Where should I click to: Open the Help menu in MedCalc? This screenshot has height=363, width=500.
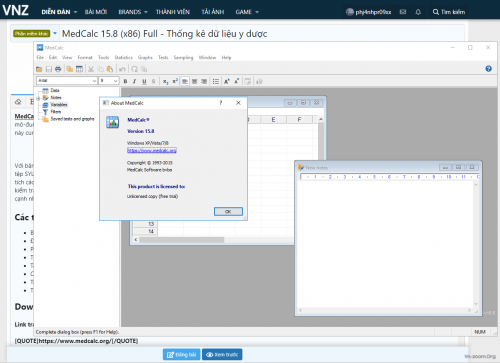click(x=226, y=58)
